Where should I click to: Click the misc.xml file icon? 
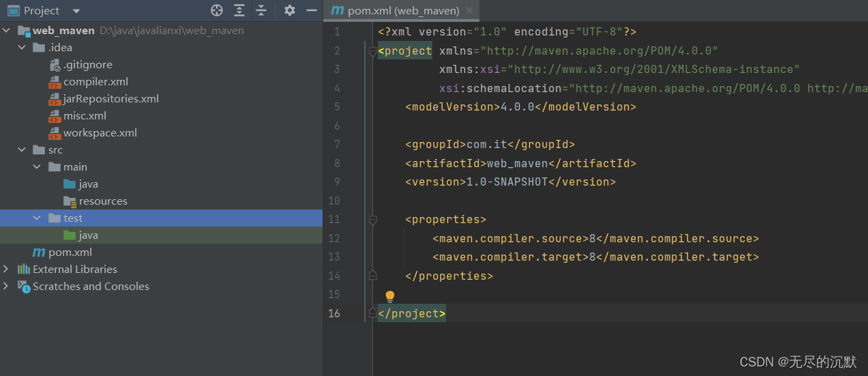coord(55,116)
